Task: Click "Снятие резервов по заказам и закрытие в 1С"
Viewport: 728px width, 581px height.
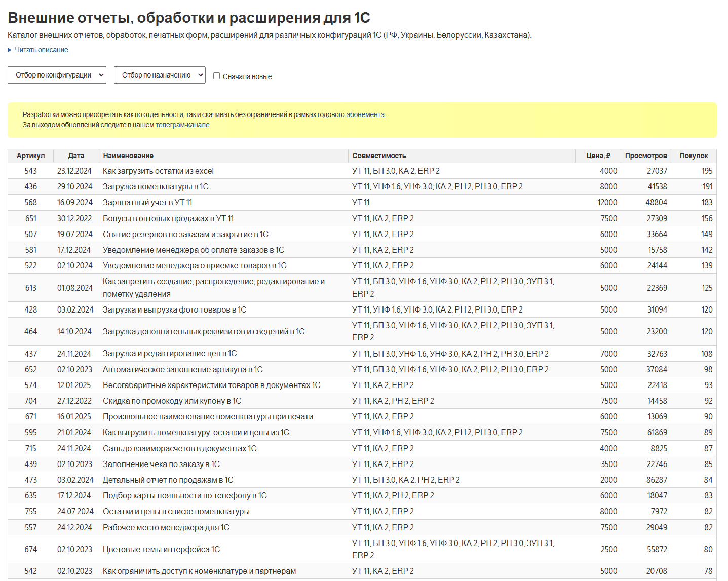Action: (x=185, y=234)
